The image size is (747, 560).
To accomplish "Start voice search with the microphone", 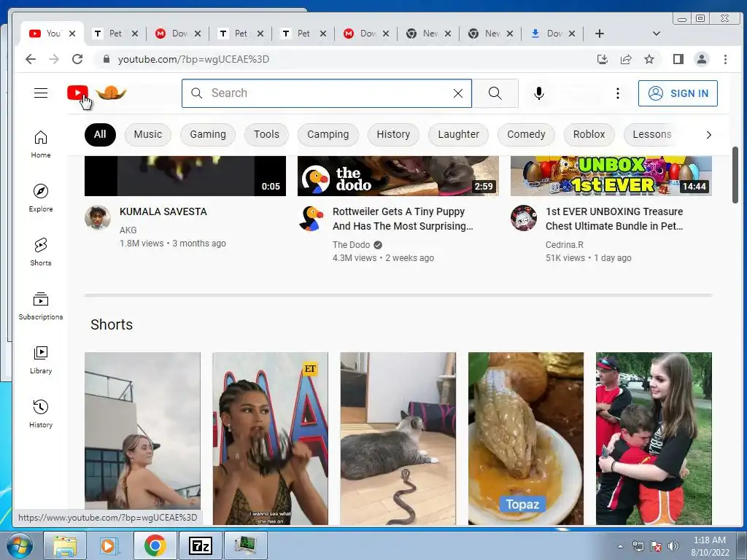I will (539, 93).
